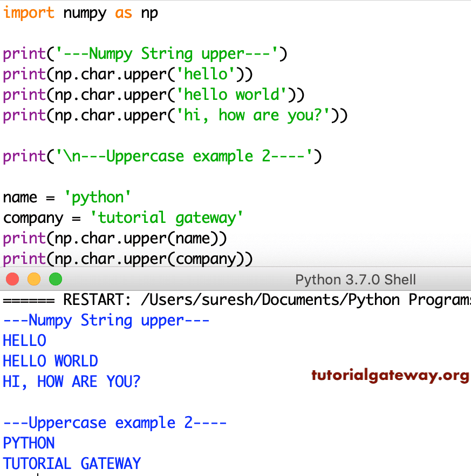Click the TUTORIAL GATEWAY output line
This screenshot has height=476, width=471.
[71, 463]
